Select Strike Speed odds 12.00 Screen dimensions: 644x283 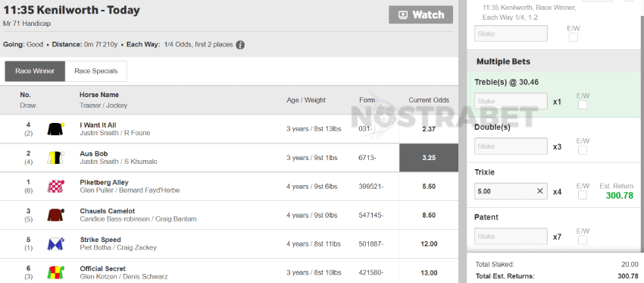click(x=429, y=244)
